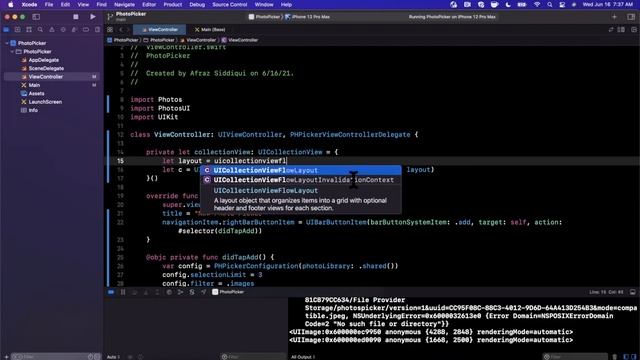Open the Navigate menu
640x360 pixels.
pos(124,4)
